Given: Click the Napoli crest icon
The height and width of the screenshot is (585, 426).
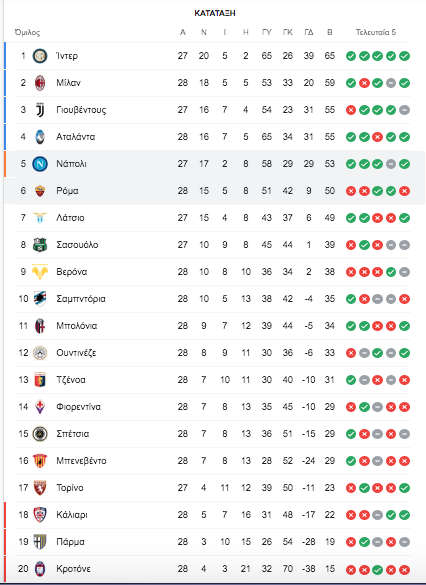Looking at the screenshot, I should tap(40, 164).
